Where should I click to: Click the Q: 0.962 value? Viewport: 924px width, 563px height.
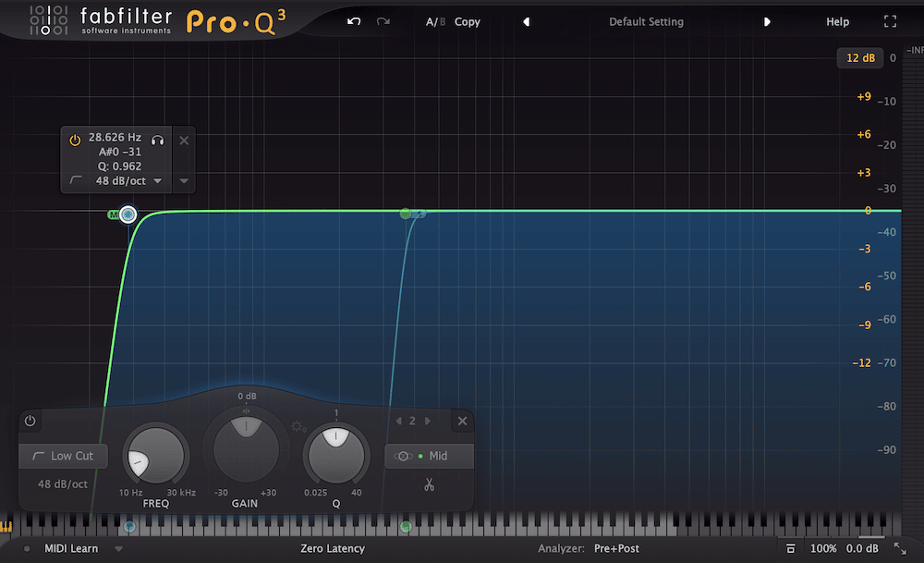[119, 166]
